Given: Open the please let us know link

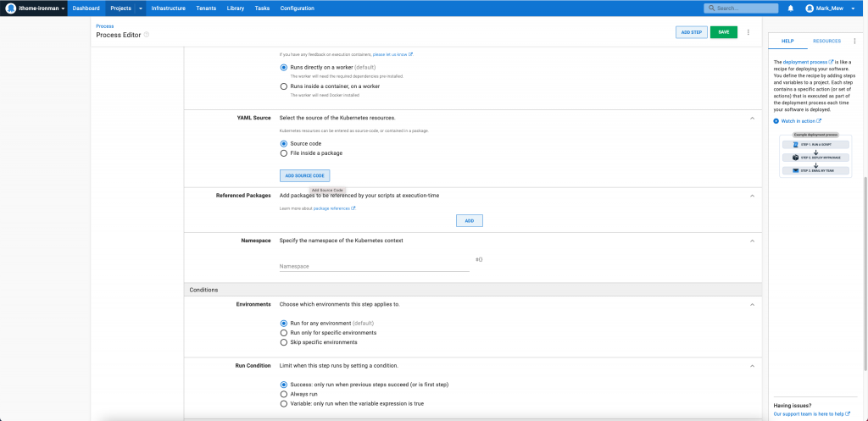Looking at the screenshot, I should click(x=392, y=55).
